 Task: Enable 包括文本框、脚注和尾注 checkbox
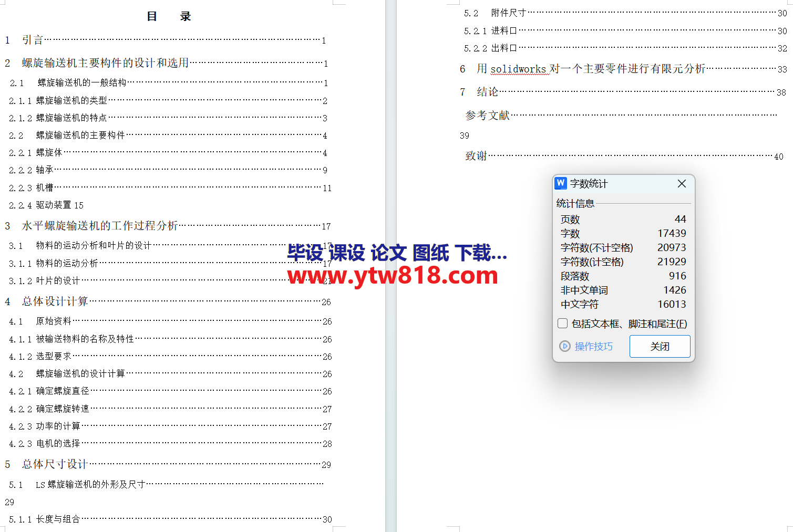(x=562, y=324)
